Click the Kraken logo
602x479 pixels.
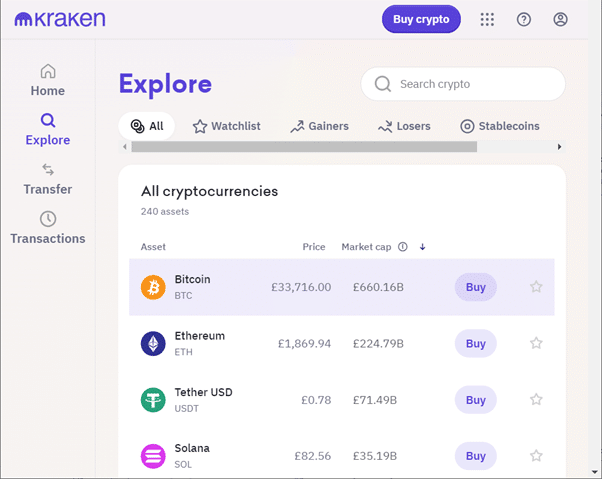point(60,19)
